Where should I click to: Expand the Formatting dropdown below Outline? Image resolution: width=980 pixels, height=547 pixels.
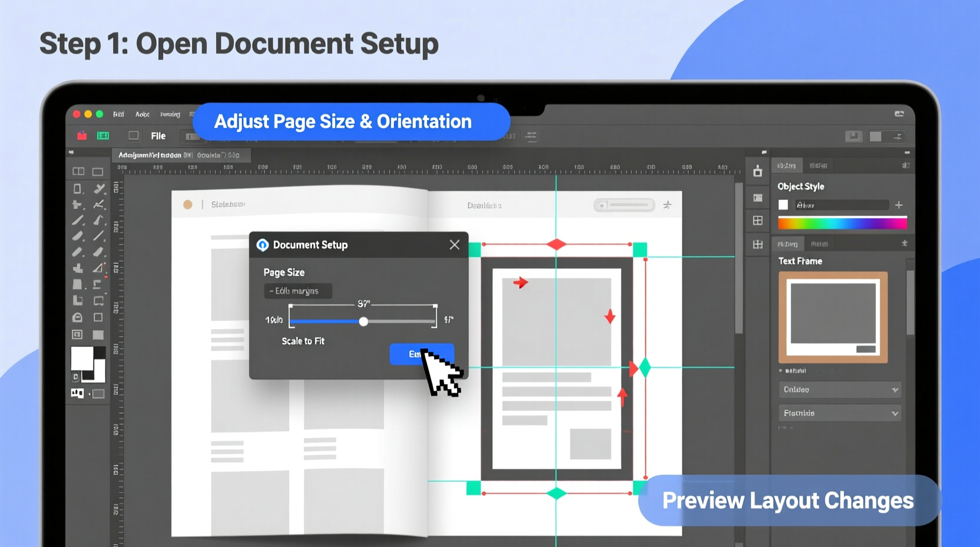839,413
